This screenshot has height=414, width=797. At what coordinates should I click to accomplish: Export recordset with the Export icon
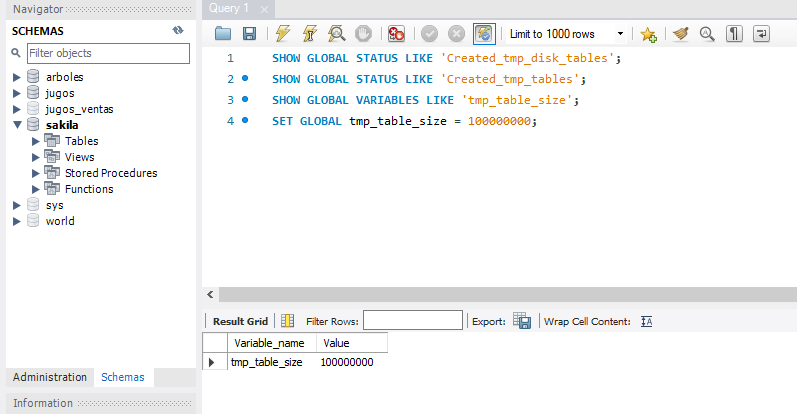[x=522, y=321]
